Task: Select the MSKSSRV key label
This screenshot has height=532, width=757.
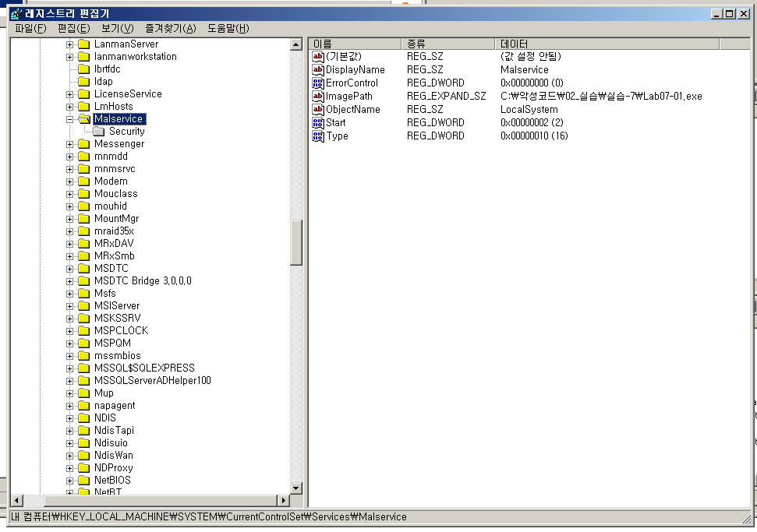Action: tap(117, 319)
